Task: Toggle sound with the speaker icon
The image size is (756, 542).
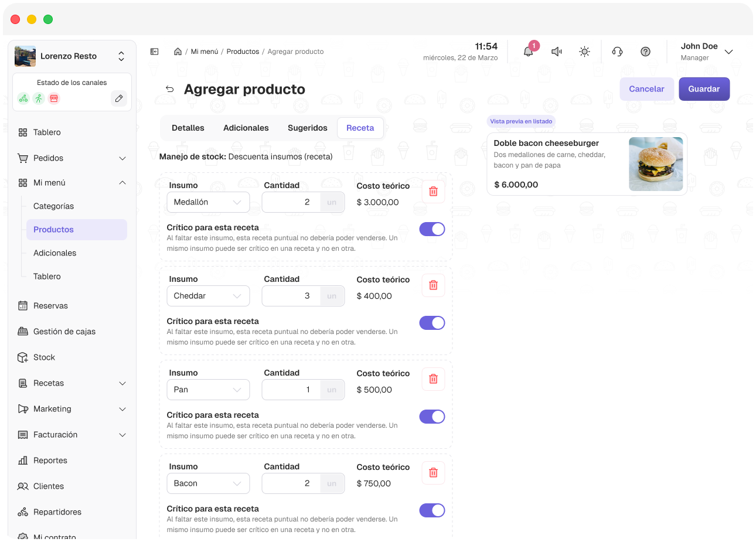Action: [x=557, y=52]
